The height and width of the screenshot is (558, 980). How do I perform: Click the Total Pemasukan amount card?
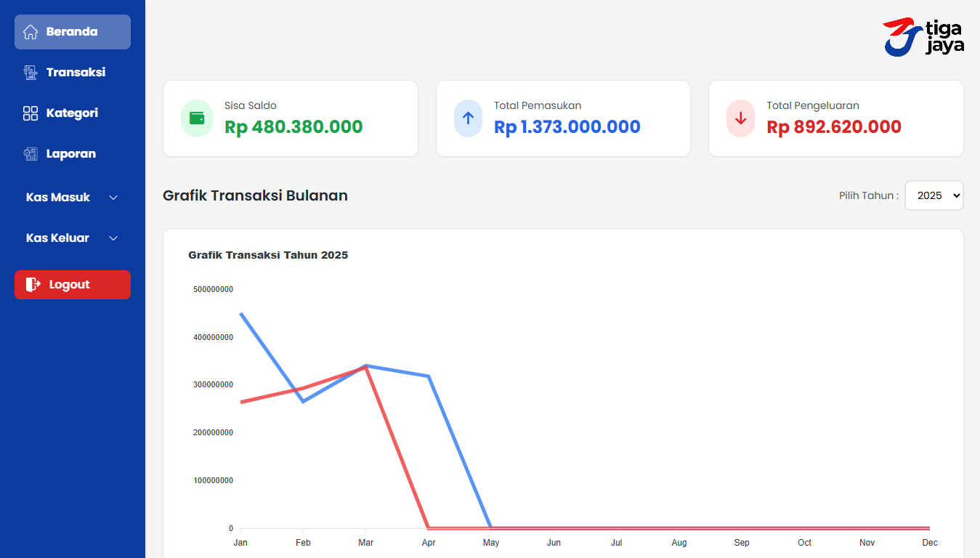pyautogui.click(x=563, y=118)
